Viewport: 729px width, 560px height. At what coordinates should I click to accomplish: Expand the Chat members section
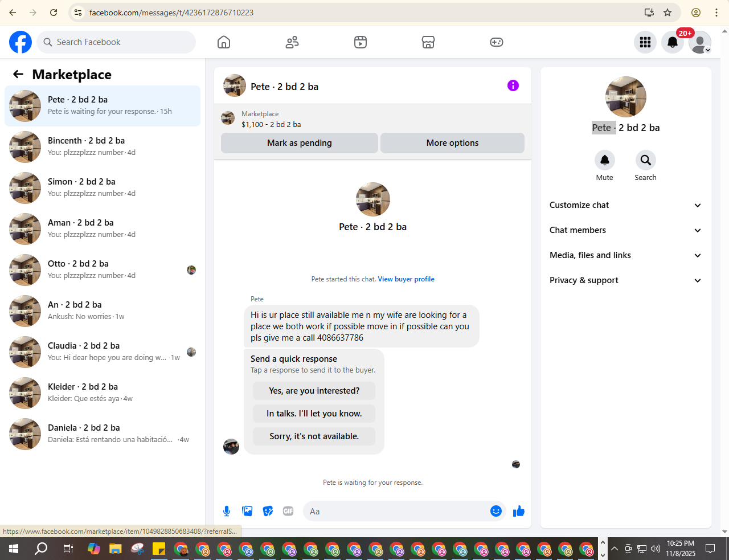click(625, 230)
